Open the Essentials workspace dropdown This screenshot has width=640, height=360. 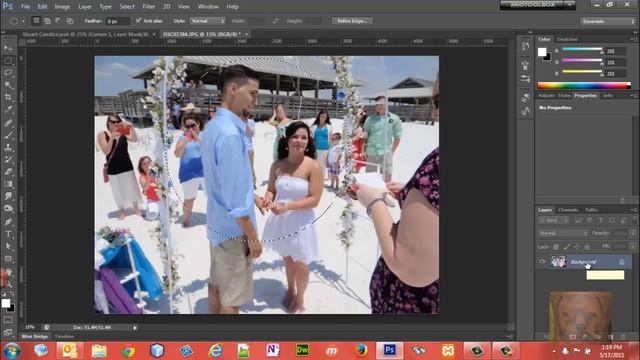coord(607,21)
